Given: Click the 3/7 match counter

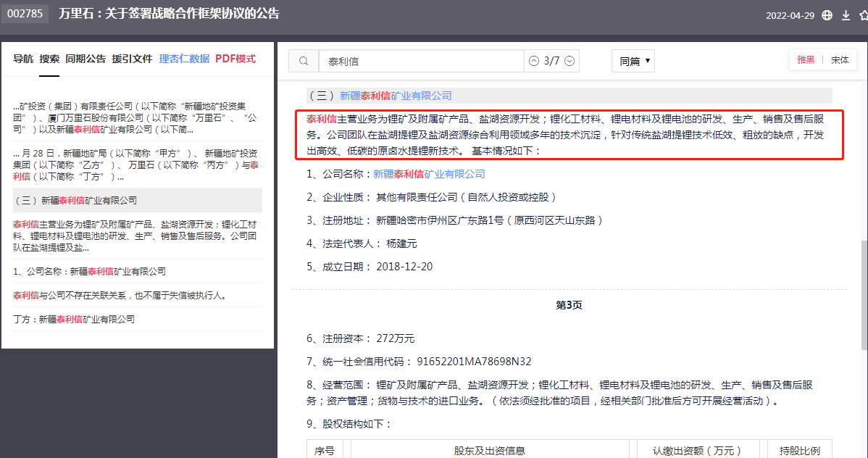Looking at the screenshot, I should pos(551,61).
